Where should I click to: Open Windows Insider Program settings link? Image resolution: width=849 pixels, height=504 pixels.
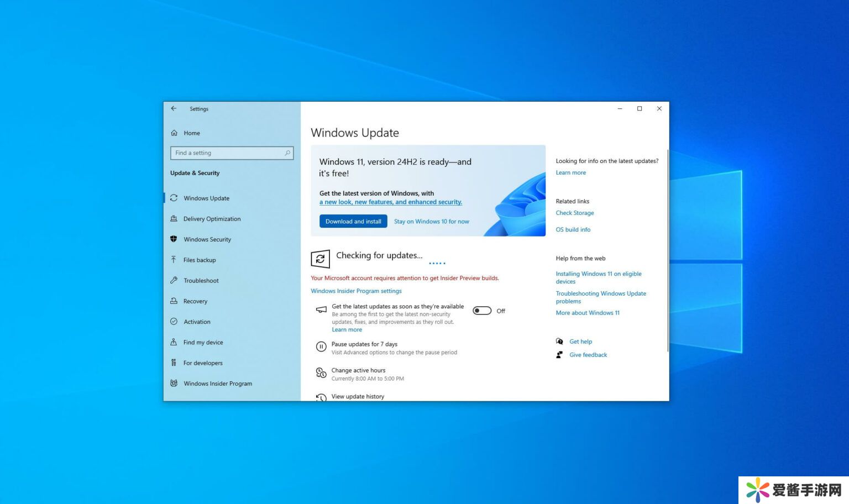click(x=356, y=291)
